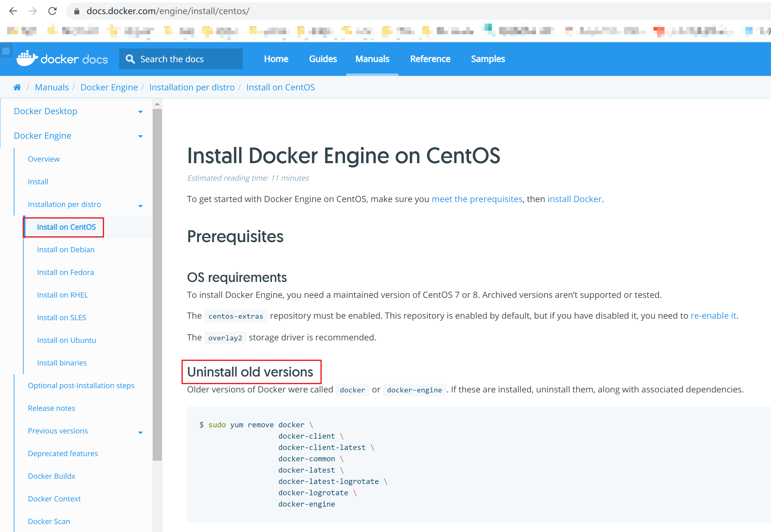Open Docker Context in sidebar
This screenshot has height=532, width=771.
coord(54,499)
